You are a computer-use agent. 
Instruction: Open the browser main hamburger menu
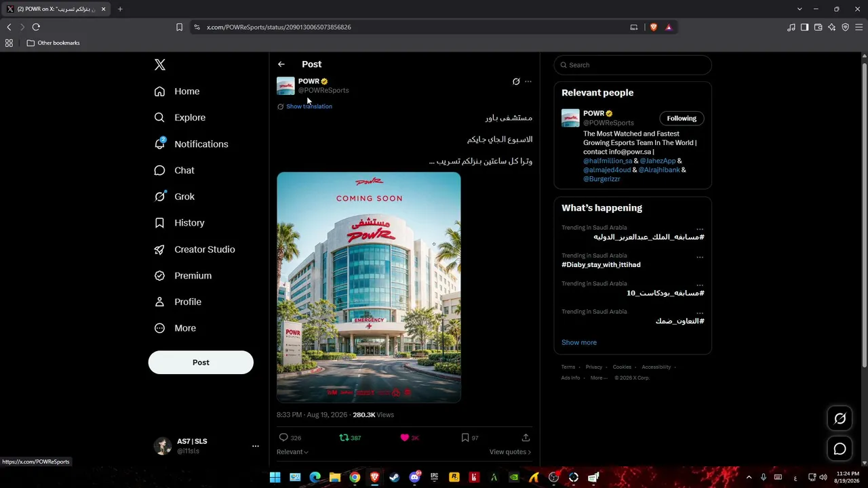coord(859,27)
